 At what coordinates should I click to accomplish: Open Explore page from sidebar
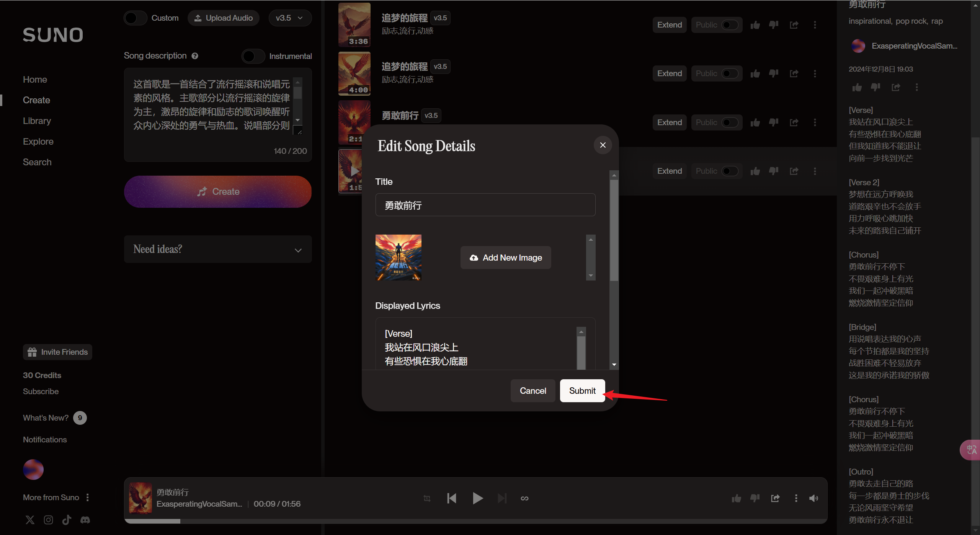38,142
